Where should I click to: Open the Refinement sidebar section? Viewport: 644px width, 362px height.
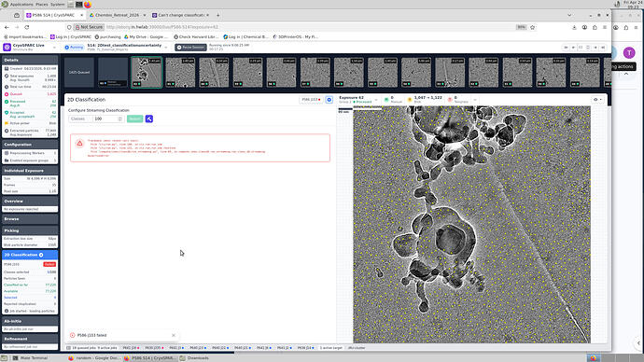30,339
